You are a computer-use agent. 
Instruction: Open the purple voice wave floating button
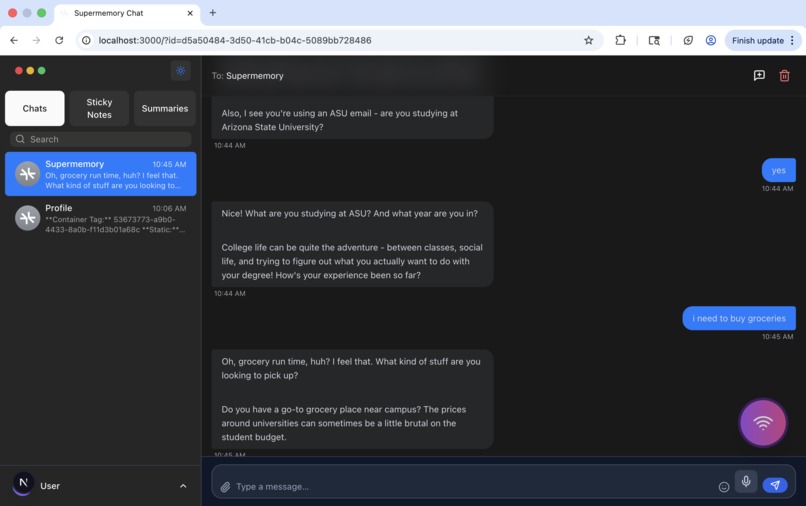763,423
